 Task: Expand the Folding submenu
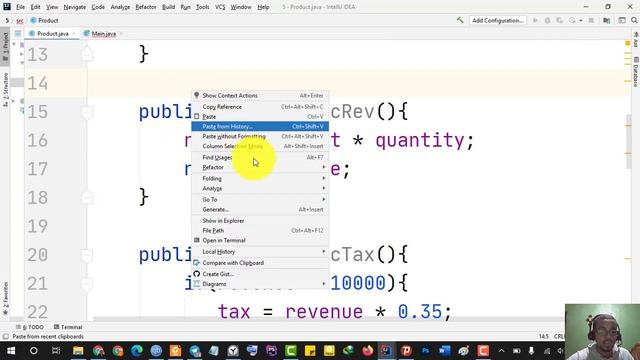[260, 178]
